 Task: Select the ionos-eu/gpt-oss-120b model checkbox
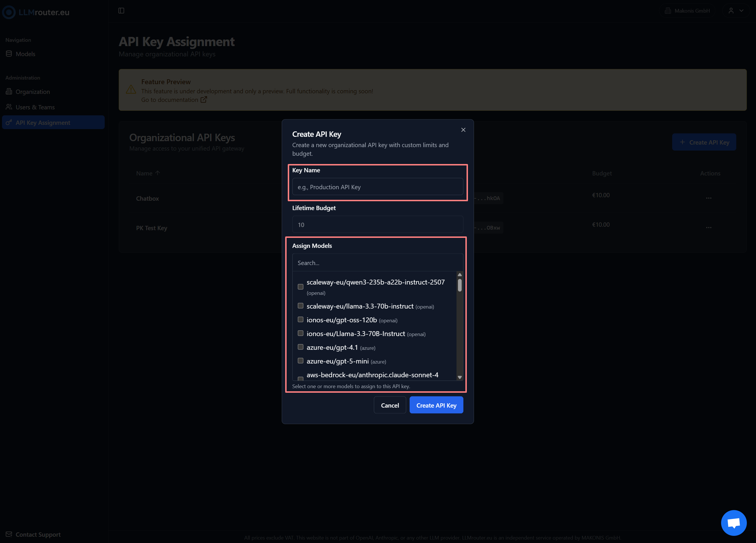[300, 319]
